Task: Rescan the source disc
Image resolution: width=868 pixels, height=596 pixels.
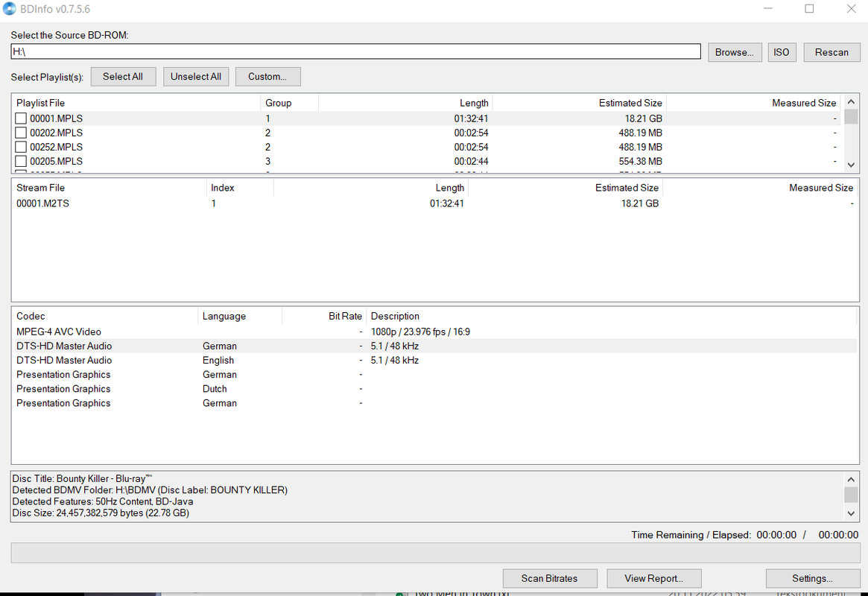Action: point(831,53)
